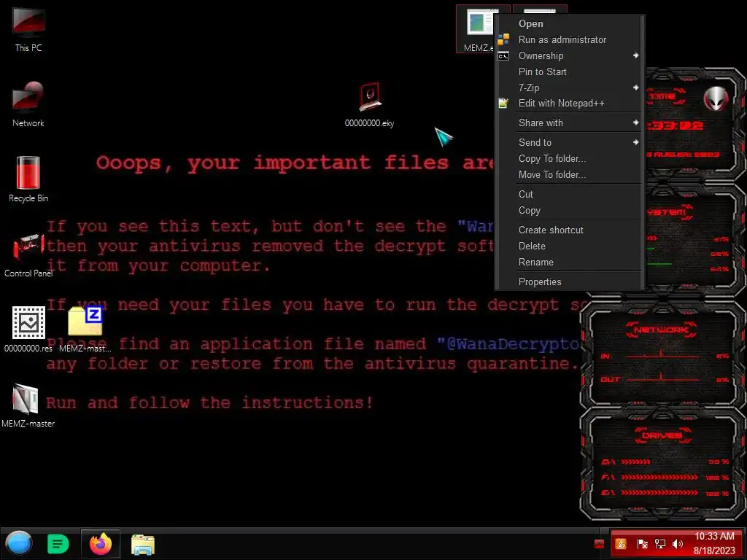Launch Firefox from the taskbar
The height and width of the screenshot is (560, 747).
(101, 544)
